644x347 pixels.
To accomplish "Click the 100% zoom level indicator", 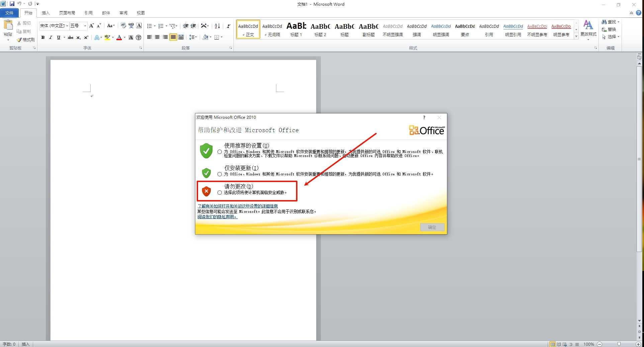I will pos(588,344).
